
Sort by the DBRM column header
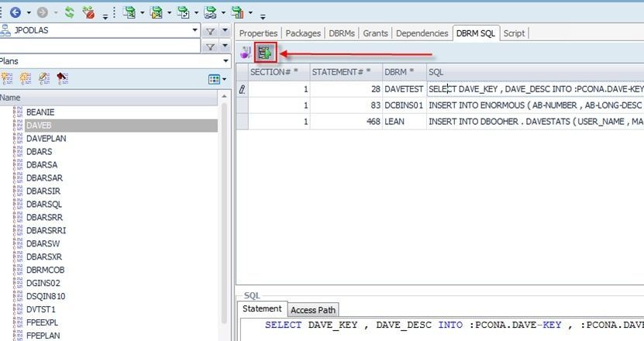click(x=405, y=72)
